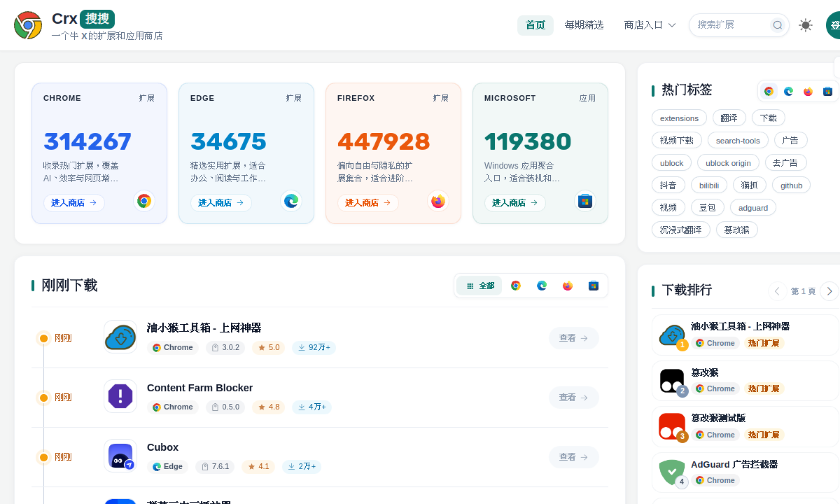Click 查看 for 油小猴工具箱 row
Image resolution: width=840 pixels, height=504 pixels.
(x=574, y=338)
